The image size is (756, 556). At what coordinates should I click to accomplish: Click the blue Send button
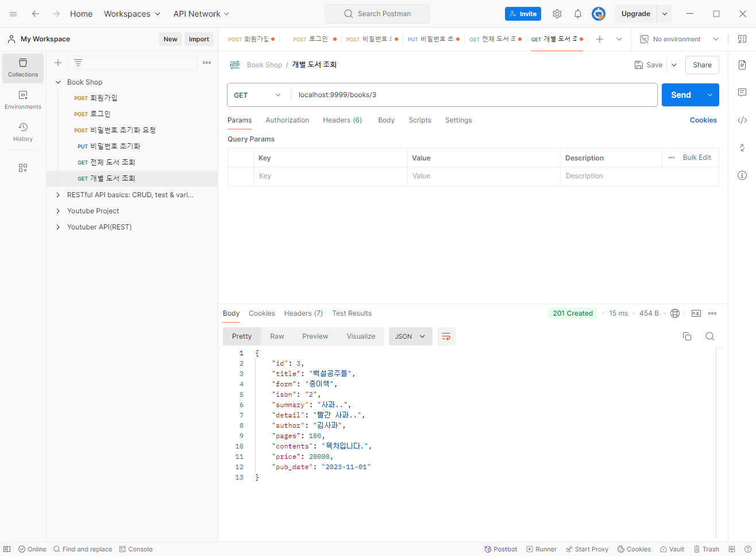tap(681, 95)
